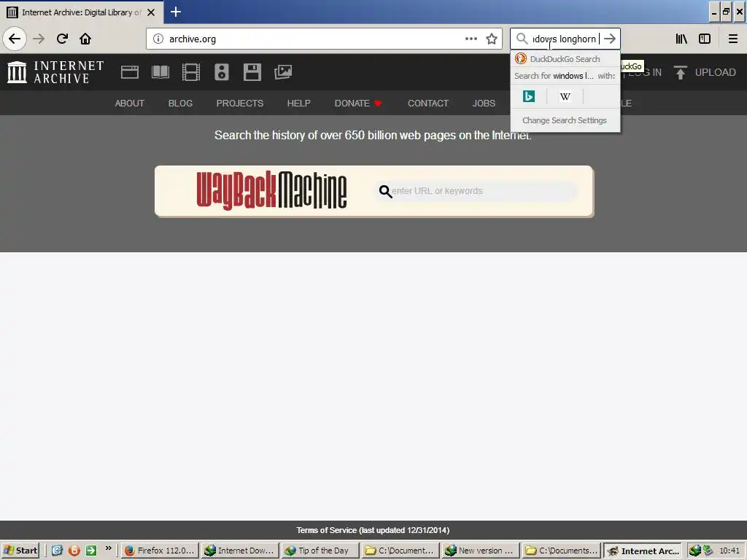Open page actions three-dot menu
The image size is (747, 560).
coord(471,39)
